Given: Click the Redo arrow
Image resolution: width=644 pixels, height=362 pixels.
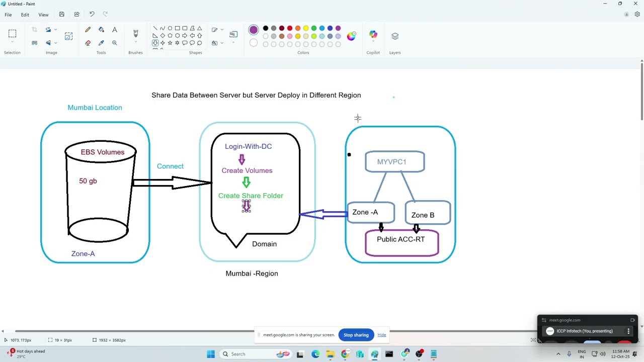Looking at the screenshot, I should click(105, 15).
